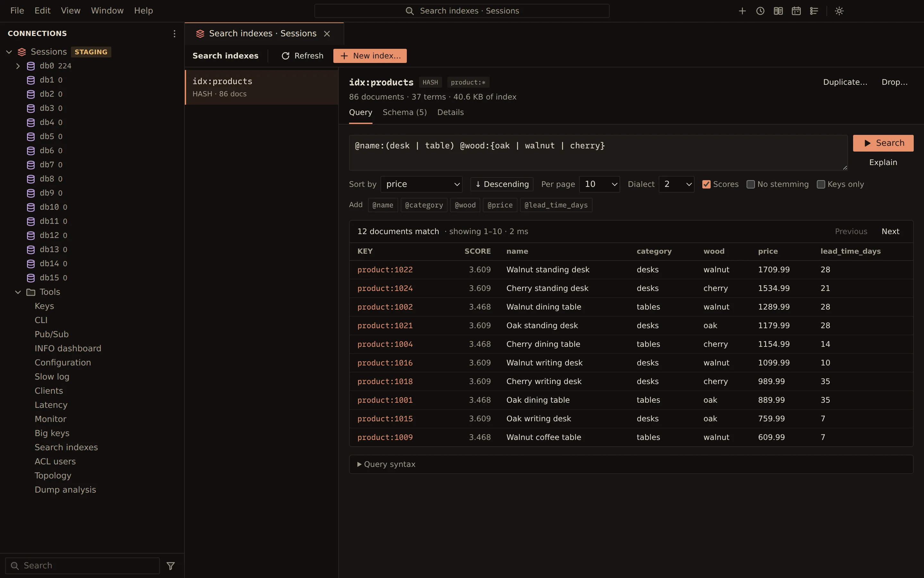Click the split-view book icon
This screenshot has height=578, width=924.
point(778,11)
